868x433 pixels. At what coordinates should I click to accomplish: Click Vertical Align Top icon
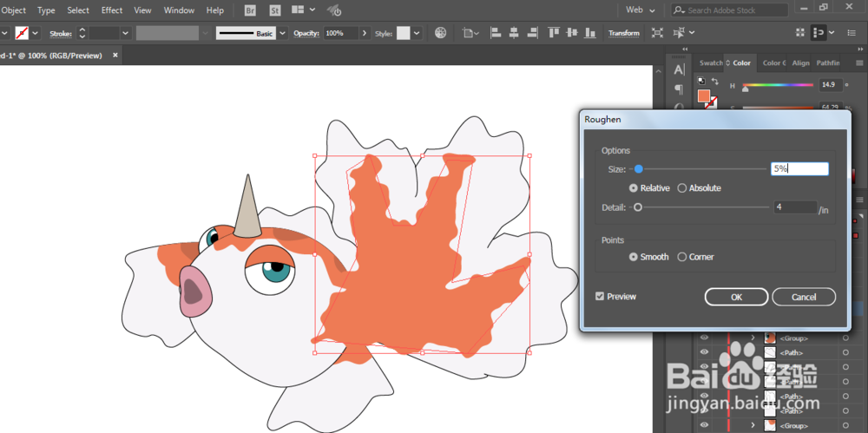pos(554,33)
